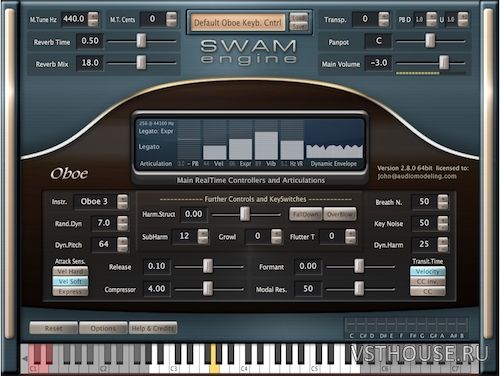Click the Expr controller bar in display
The image size is (500, 376).
coord(240,149)
